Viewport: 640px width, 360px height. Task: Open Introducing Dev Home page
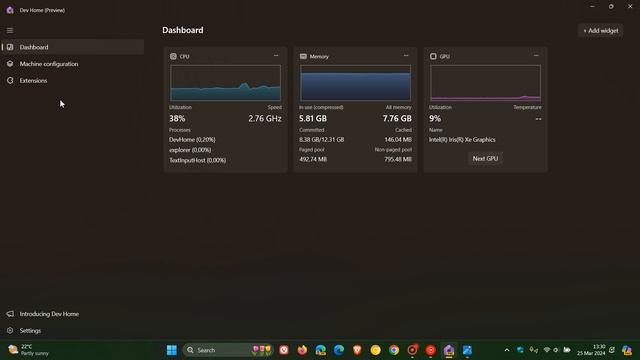coord(73,314)
